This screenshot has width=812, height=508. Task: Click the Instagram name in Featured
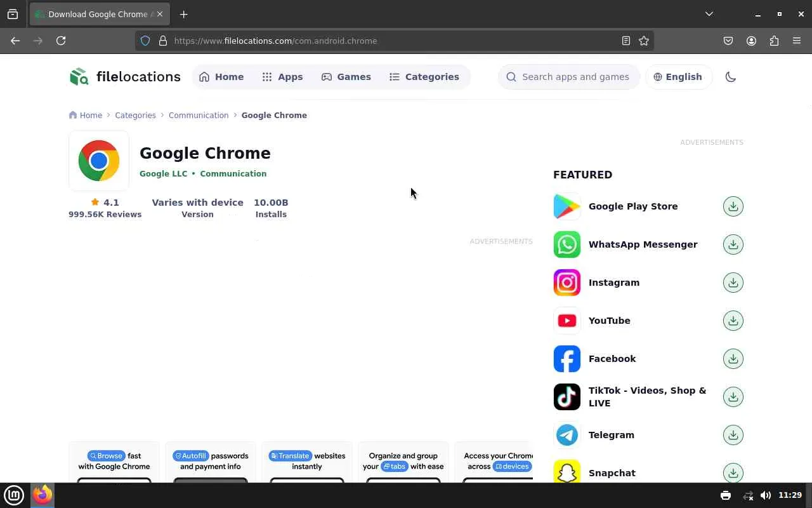pos(614,283)
